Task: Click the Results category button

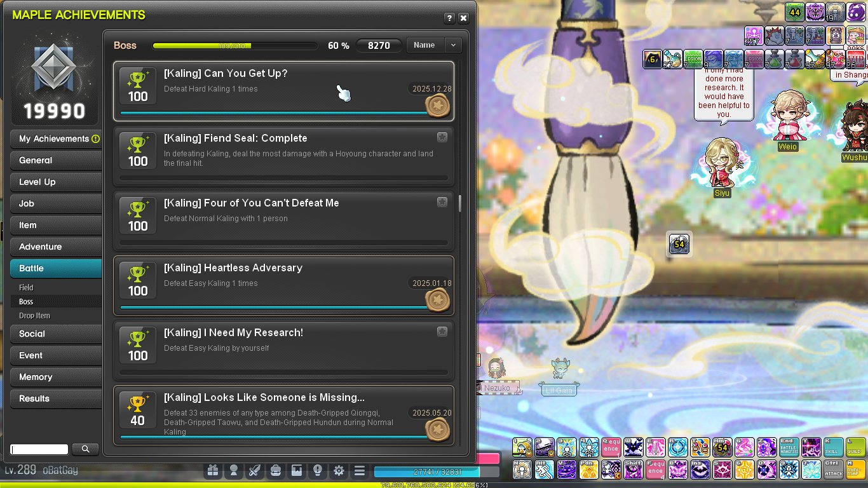Action: pos(56,398)
